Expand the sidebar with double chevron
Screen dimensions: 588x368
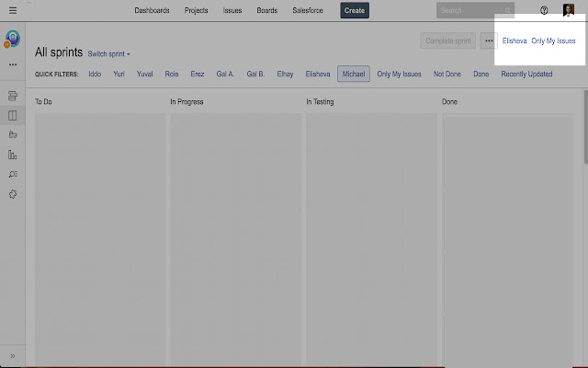(x=12, y=356)
